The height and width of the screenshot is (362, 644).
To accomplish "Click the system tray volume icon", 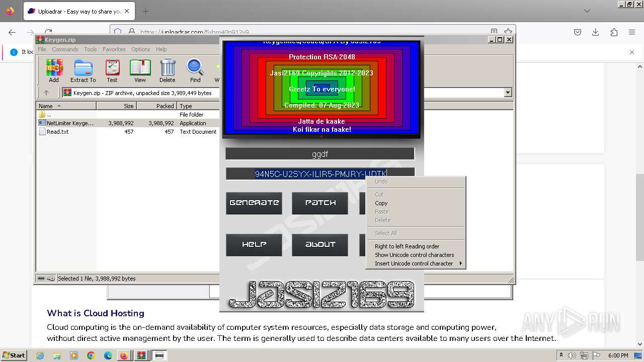I will 572,355.
